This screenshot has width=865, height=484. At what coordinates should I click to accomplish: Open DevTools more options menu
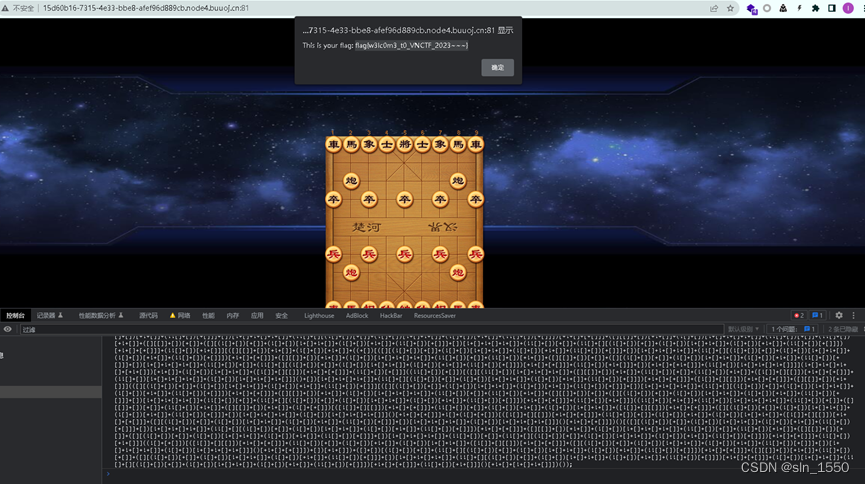tap(853, 316)
